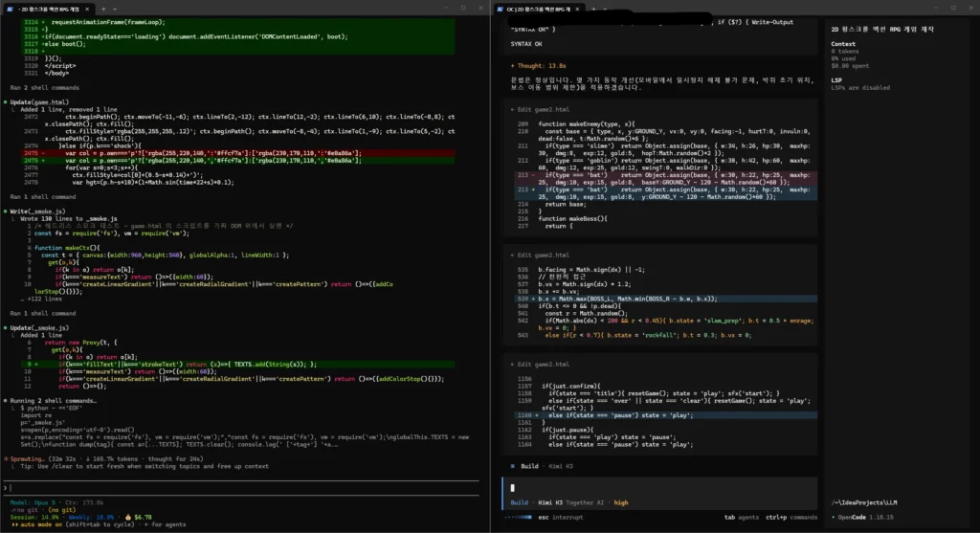The image size is (980, 533).
Task: Click 'ctrl+p commands' hint in OpenCode footer
Action: pyautogui.click(x=791, y=518)
